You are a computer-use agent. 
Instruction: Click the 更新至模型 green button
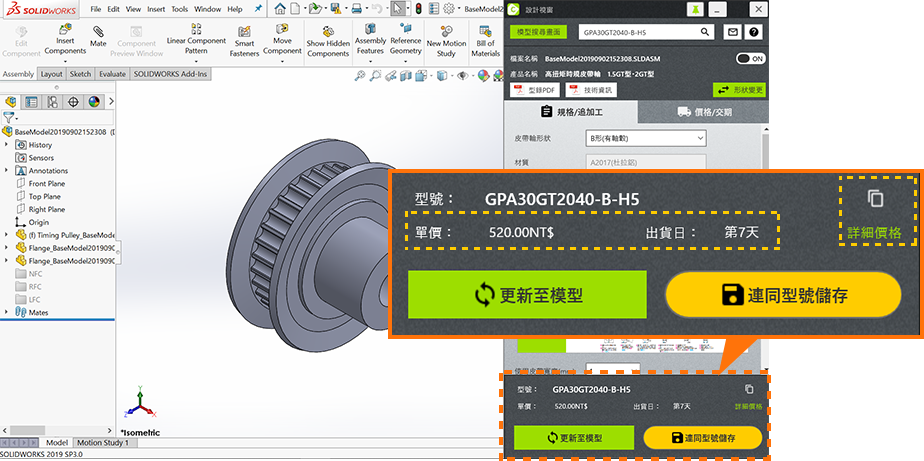528,295
